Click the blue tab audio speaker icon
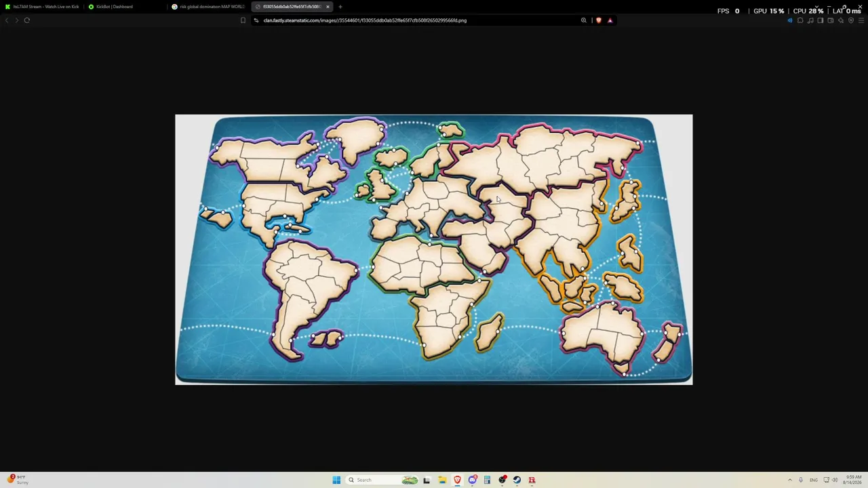The height and width of the screenshot is (488, 868). (789, 20)
